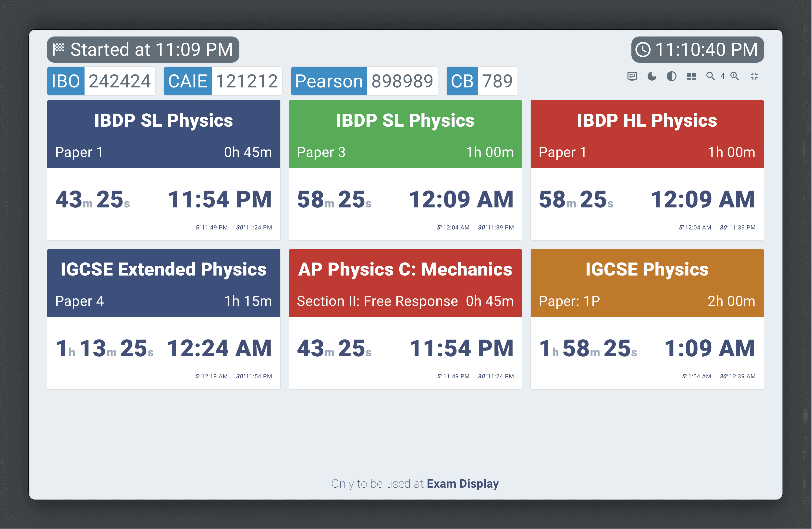Click the Started at 11:09 PM button
Image resolution: width=812 pixels, height=529 pixels.
(136, 49)
